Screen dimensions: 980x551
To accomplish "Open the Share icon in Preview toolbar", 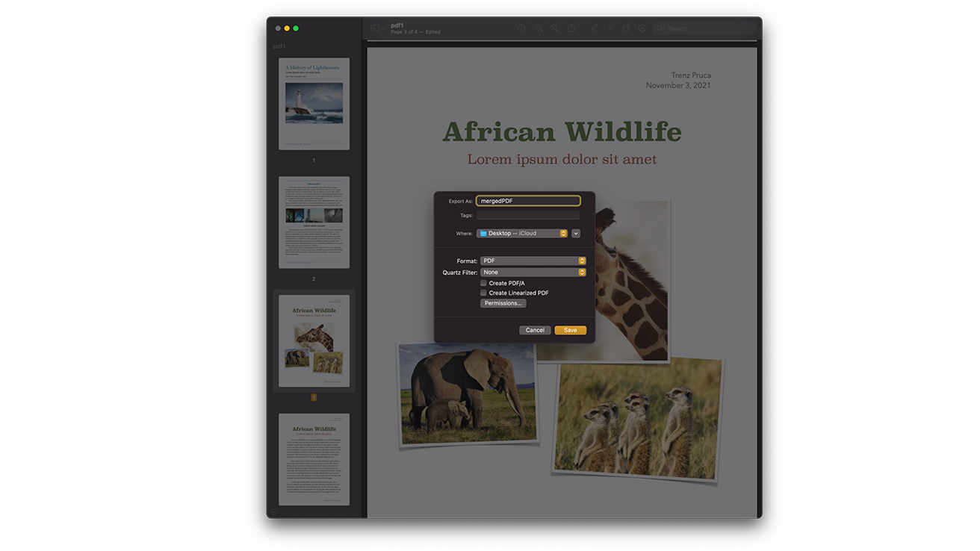I will (571, 28).
